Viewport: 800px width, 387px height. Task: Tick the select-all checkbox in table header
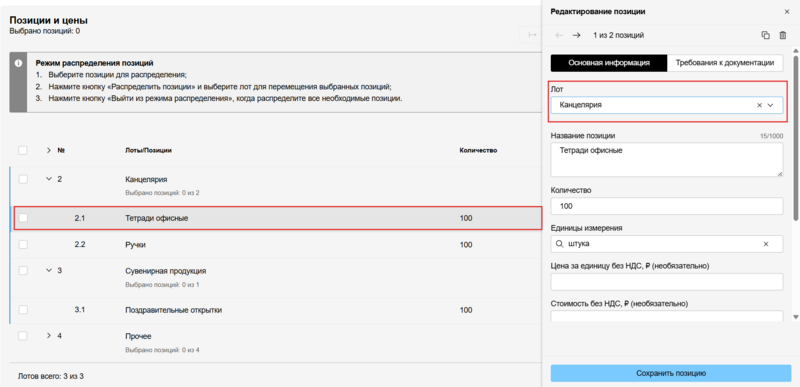coord(23,150)
